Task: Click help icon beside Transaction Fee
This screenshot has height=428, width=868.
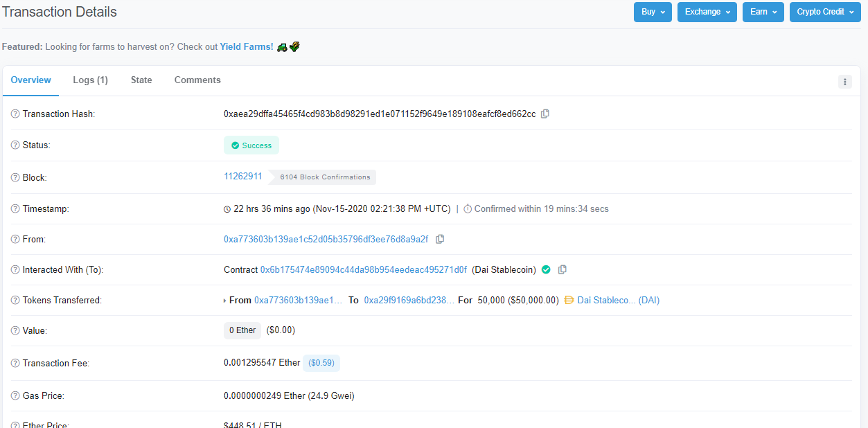Action: coord(15,364)
